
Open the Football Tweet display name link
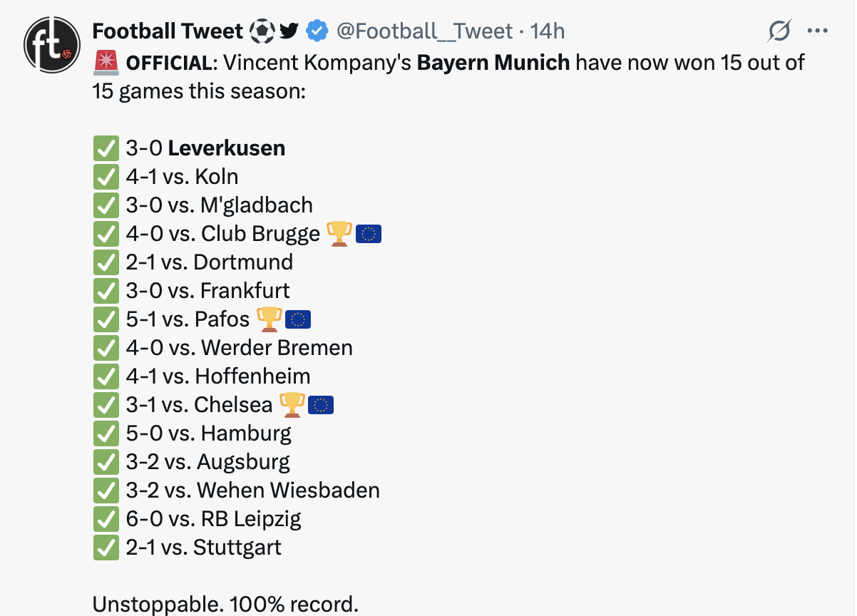(168, 31)
